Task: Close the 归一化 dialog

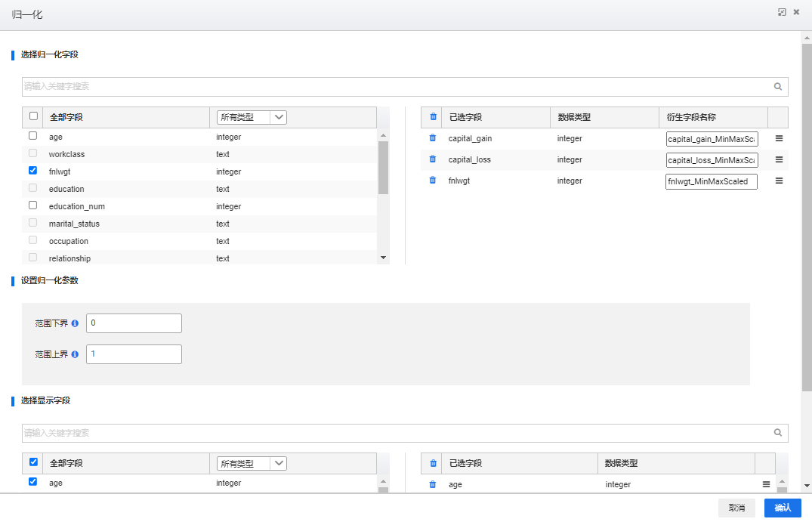Action: [x=796, y=12]
